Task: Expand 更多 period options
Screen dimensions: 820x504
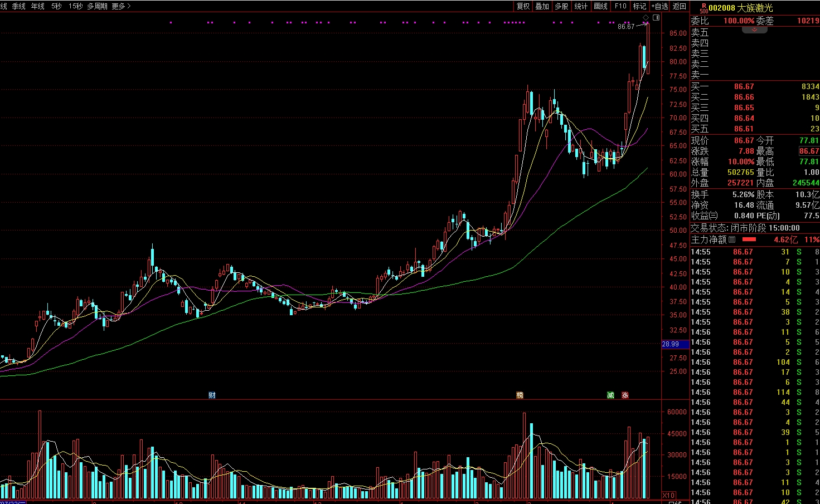Action: tap(121, 6)
